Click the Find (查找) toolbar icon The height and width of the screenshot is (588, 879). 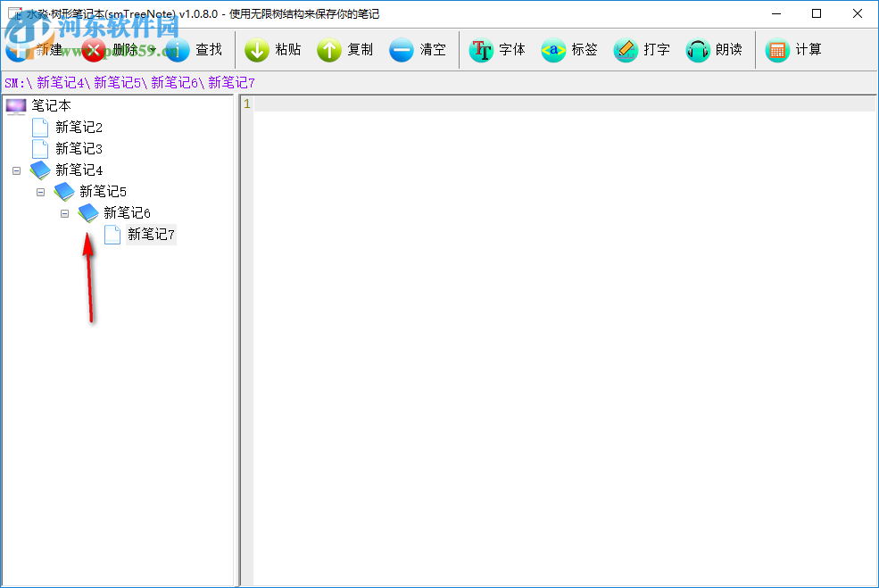[x=178, y=51]
